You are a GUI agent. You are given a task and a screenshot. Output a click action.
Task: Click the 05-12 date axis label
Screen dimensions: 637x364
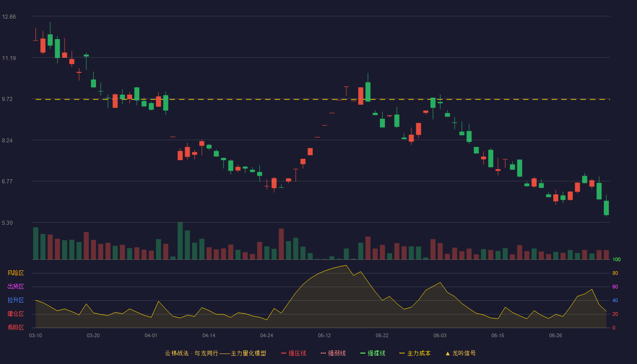click(x=324, y=335)
